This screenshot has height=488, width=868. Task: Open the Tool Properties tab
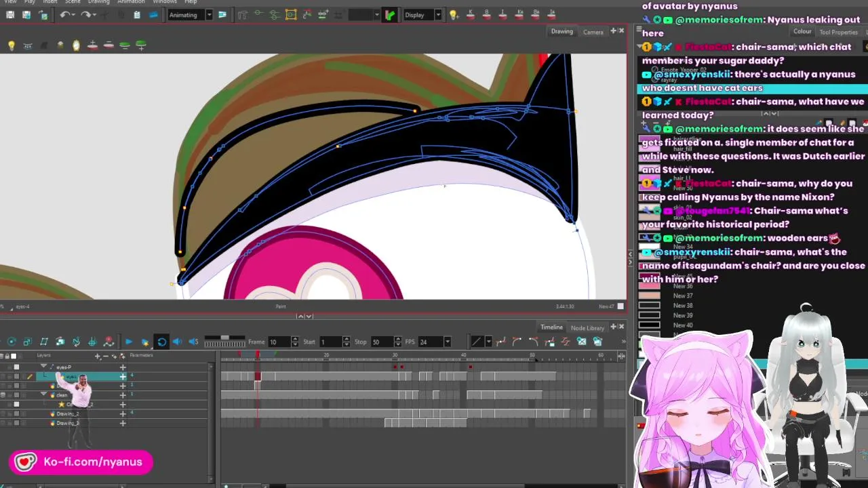tap(839, 32)
